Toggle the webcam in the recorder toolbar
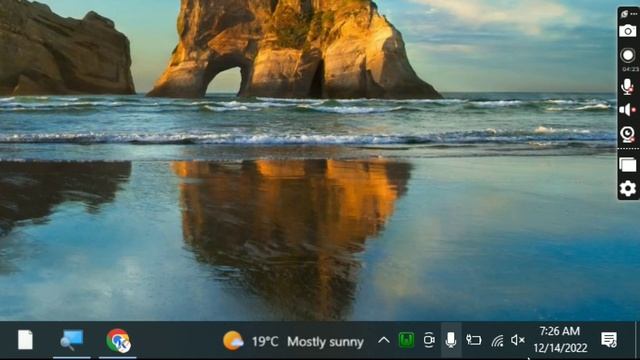The image size is (640, 360). point(627,134)
